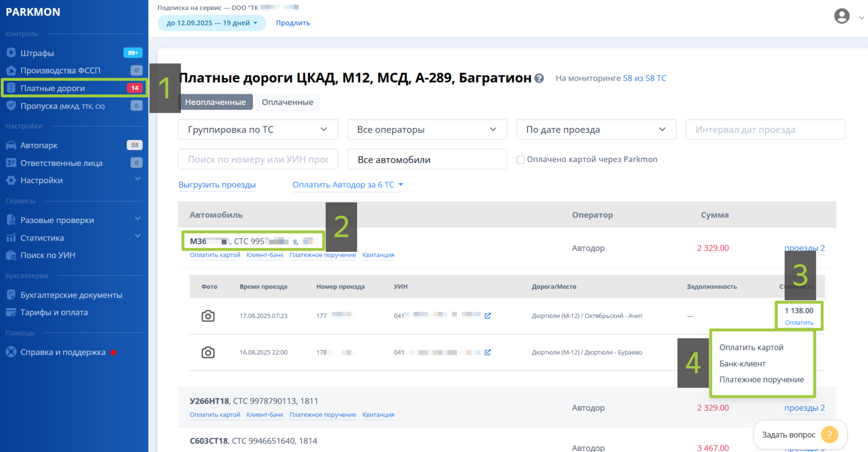Click the Штрафы sidebar icon
Screen dimensions: 868x452
[x=11, y=53]
